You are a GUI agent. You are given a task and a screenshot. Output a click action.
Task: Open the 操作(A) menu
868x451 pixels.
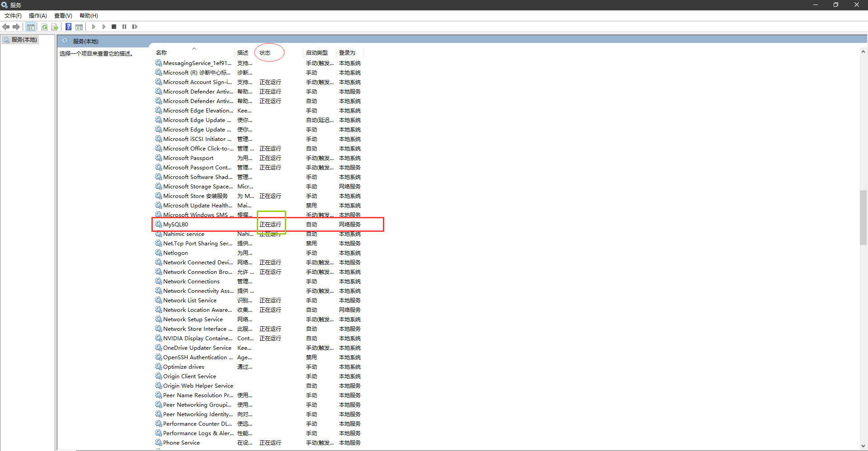click(x=38, y=15)
